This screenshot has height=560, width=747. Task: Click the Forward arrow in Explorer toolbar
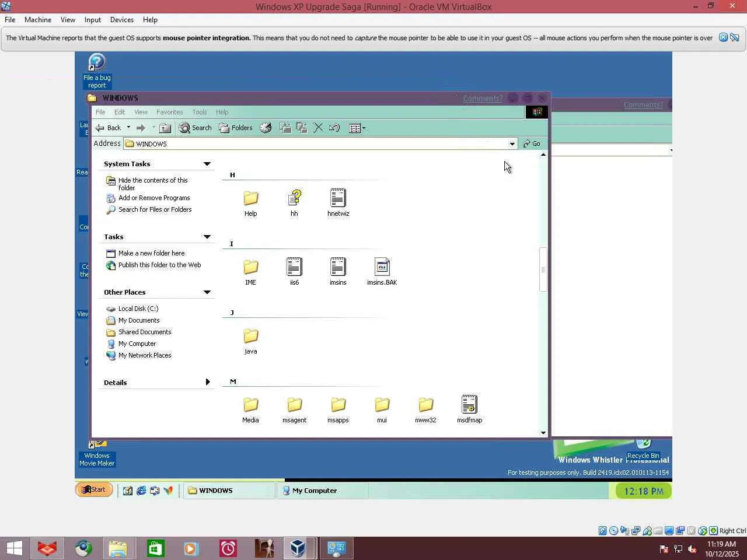tap(141, 128)
